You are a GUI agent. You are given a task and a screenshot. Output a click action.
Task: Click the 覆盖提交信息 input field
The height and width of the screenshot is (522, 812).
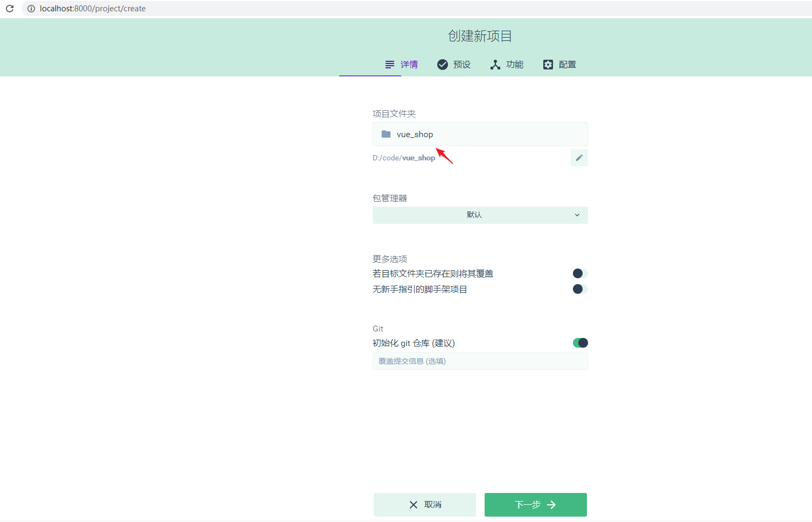(480, 361)
